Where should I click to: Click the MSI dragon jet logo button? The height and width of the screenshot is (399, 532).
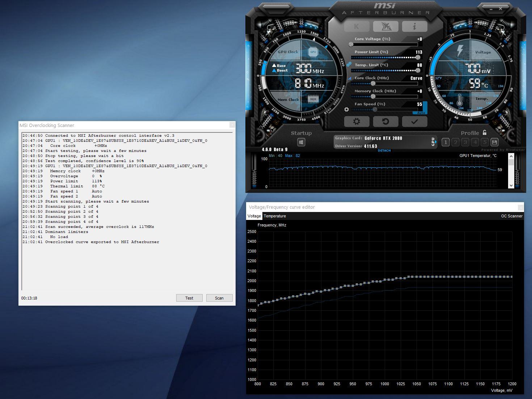pyautogui.click(x=385, y=26)
